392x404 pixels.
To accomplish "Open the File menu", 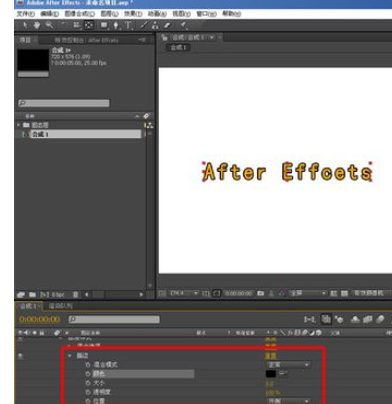I will click(x=25, y=14).
